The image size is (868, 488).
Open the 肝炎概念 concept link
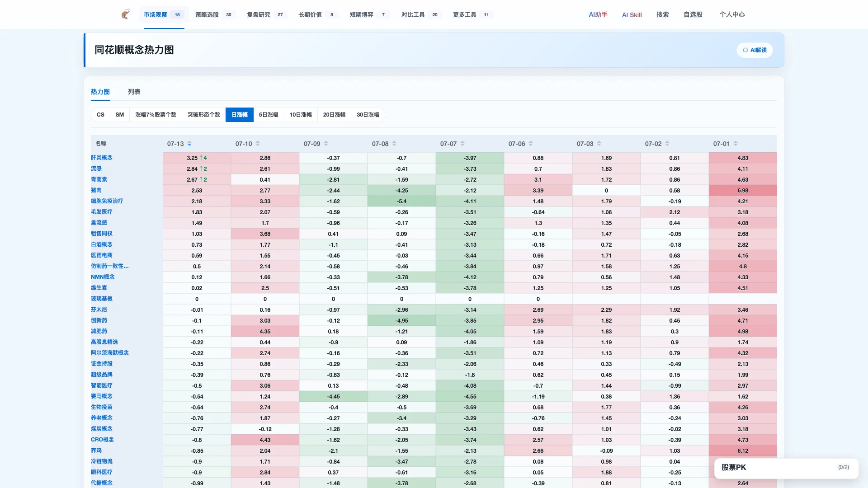tap(102, 158)
